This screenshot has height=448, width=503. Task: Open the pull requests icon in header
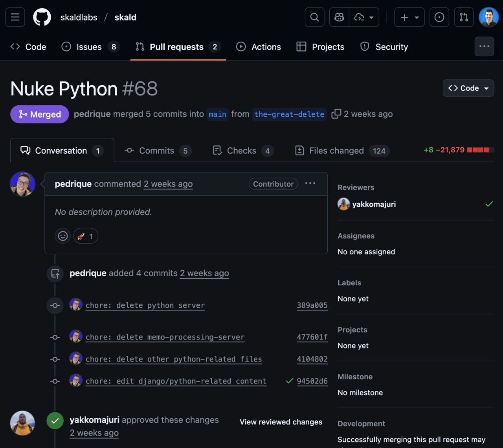click(464, 17)
